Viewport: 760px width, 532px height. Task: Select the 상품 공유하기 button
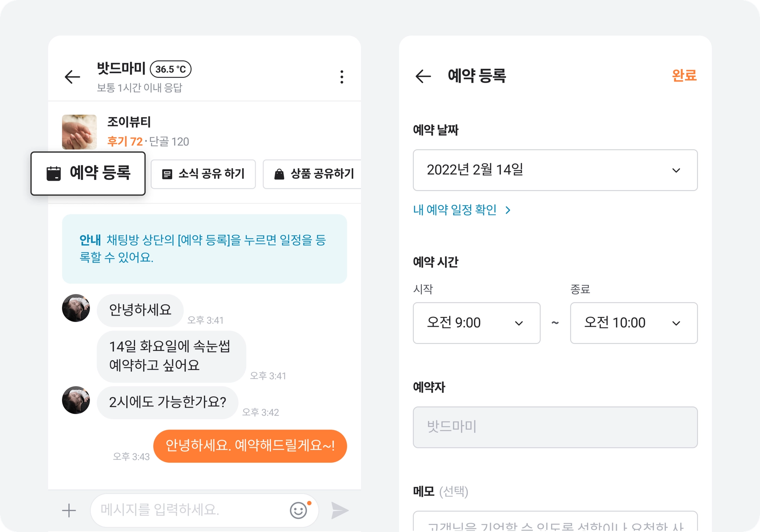coord(312,174)
